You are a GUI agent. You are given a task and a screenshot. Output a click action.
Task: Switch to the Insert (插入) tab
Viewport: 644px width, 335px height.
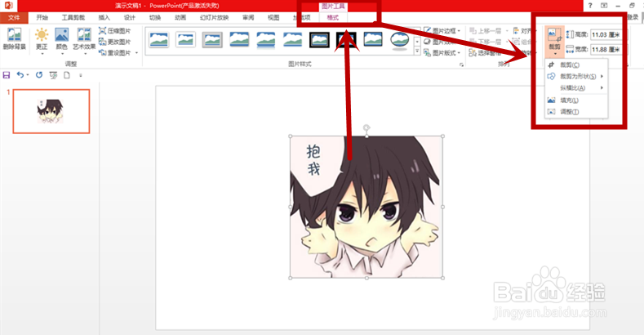pyautogui.click(x=104, y=17)
